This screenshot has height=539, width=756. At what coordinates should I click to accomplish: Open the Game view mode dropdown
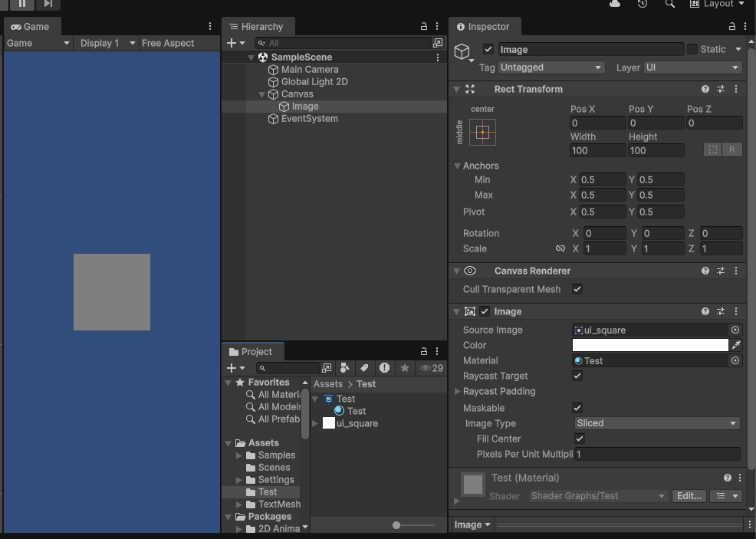point(38,43)
